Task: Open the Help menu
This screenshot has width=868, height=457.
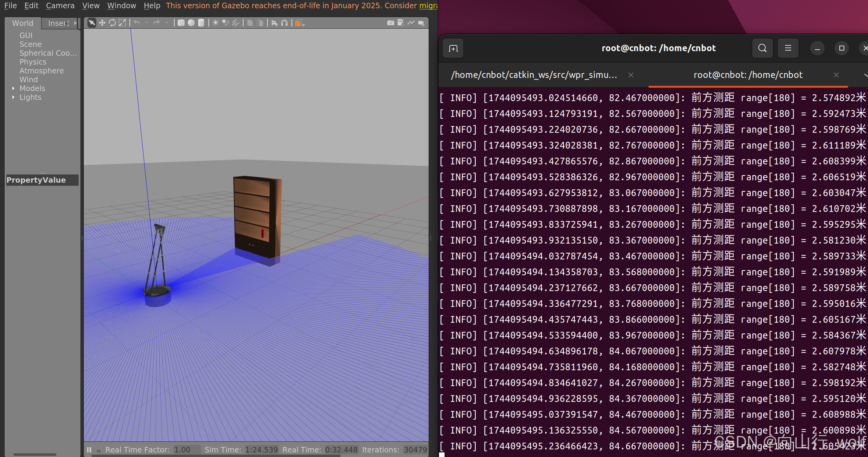Action: tap(152, 5)
